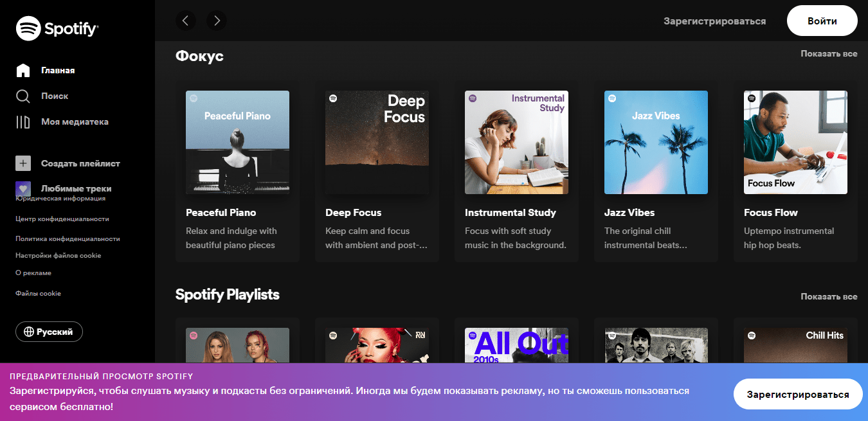Click the Home house icon
The image size is (868, 421).
23,71
